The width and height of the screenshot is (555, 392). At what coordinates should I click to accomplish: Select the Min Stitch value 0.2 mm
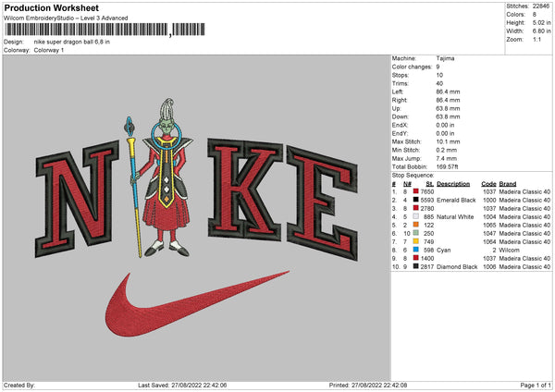click(x=447, y=150)
